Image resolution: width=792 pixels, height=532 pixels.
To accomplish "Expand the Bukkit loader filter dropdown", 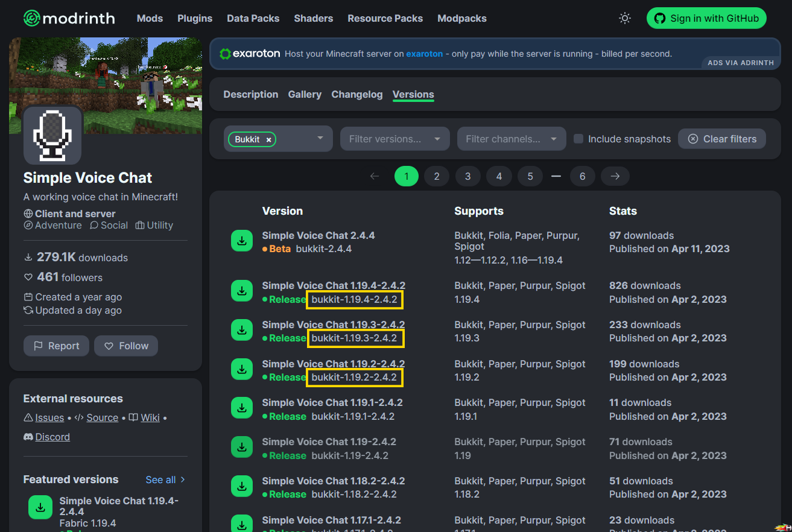I will 320,139.
